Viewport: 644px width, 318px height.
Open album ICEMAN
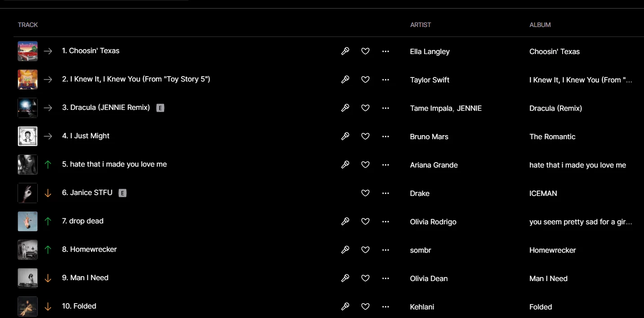(x=543, y=194)
